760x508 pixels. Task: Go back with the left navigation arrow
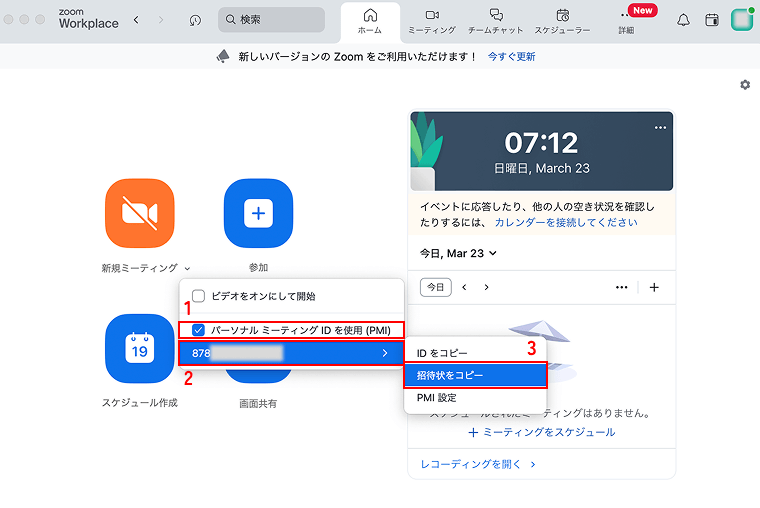136,20
